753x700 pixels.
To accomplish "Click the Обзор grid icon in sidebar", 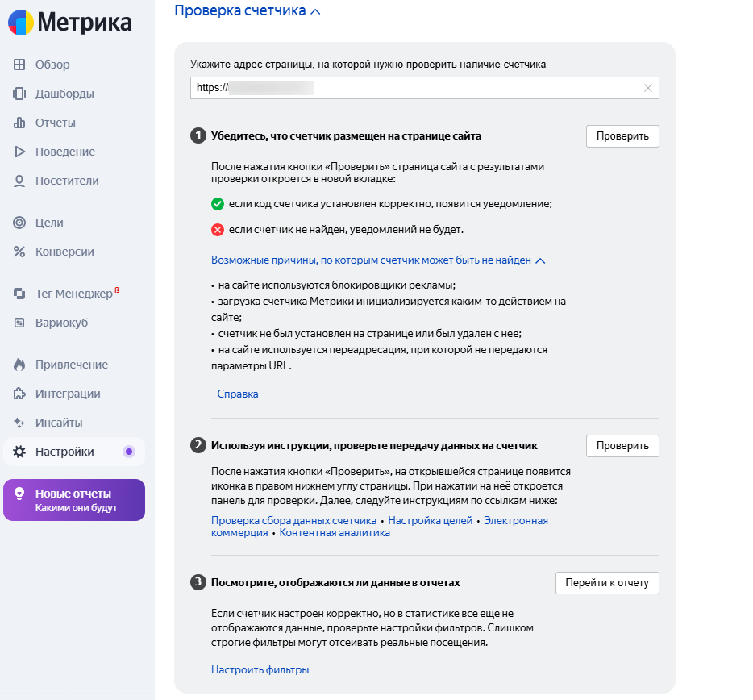I will [x=19, y=65].
